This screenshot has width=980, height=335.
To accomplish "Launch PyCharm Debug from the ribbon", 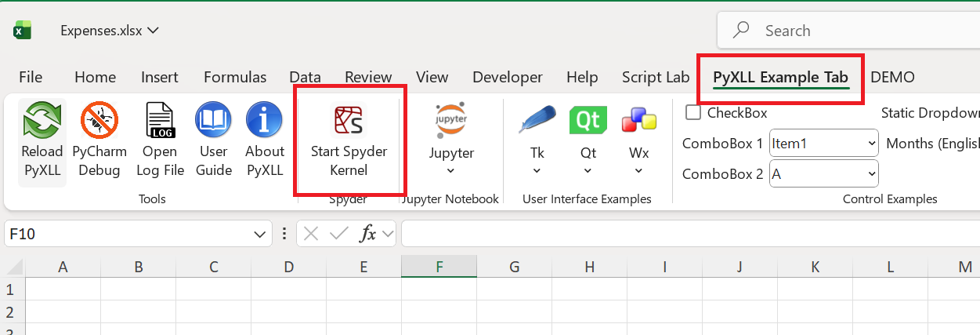I will tap(99, 122).
